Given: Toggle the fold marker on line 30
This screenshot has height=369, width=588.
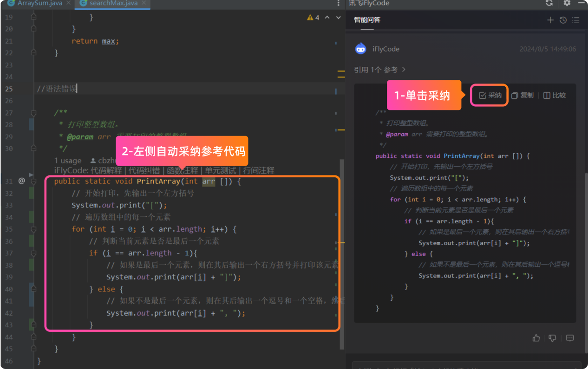Looking at the screenshot, I should [x=33, y=149].
